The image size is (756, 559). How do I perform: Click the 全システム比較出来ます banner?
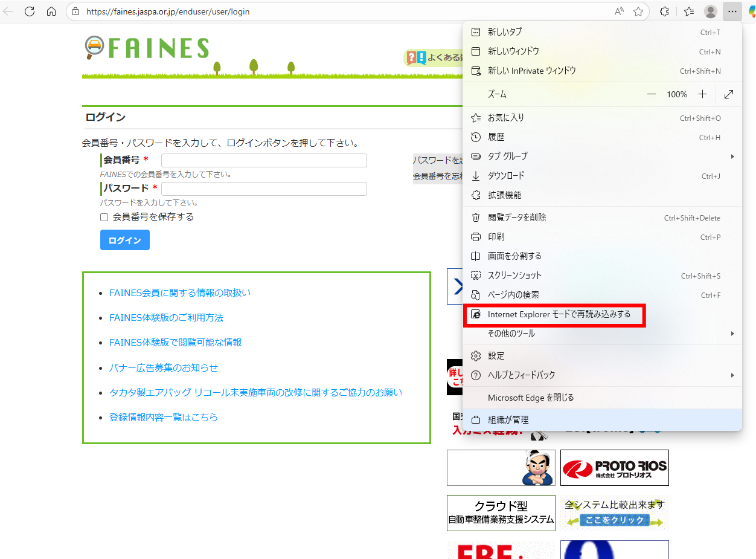click(615, 513)
